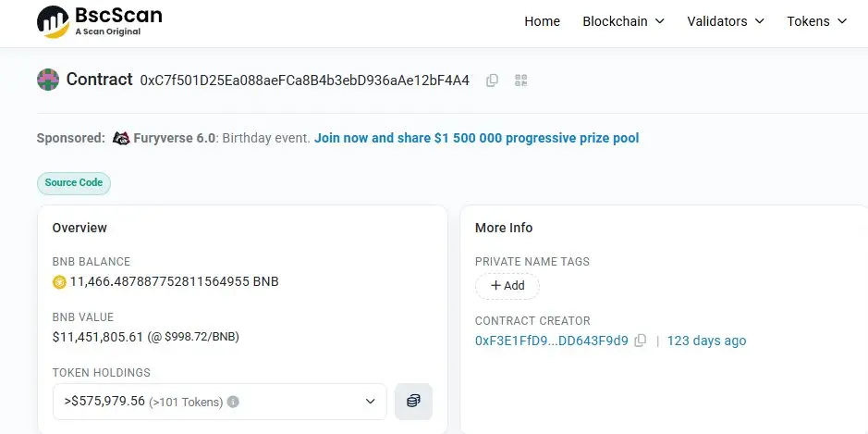Image resolution: width=868 pixels, height=434 pixels.
Task: Click the contract address text
Action: point(304,81)
